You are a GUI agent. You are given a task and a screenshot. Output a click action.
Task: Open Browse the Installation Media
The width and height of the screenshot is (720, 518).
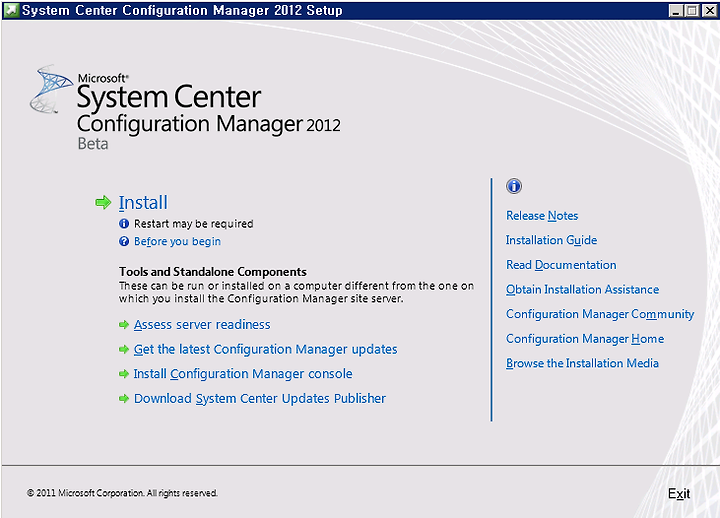click(x=582, y=363)
